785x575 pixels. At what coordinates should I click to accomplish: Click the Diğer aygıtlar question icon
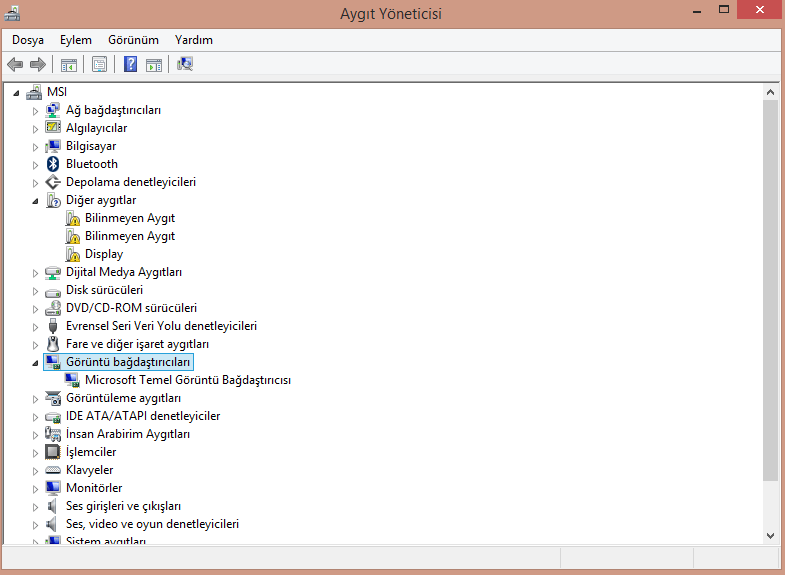[53, 200]
